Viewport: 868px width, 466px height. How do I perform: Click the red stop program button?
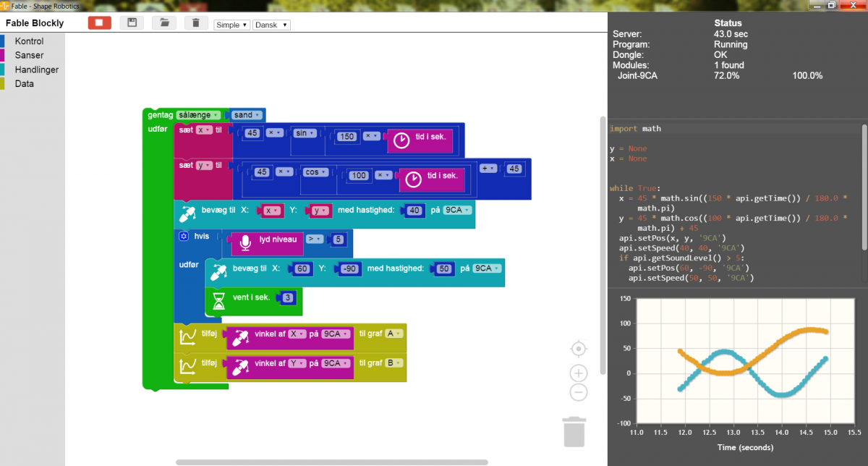[x=100, y=22]
